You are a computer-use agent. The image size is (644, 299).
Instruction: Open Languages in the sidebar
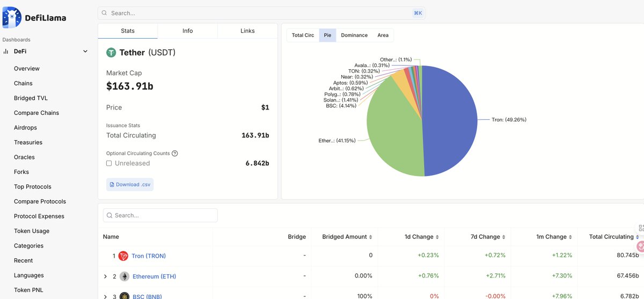click(29, 275)
